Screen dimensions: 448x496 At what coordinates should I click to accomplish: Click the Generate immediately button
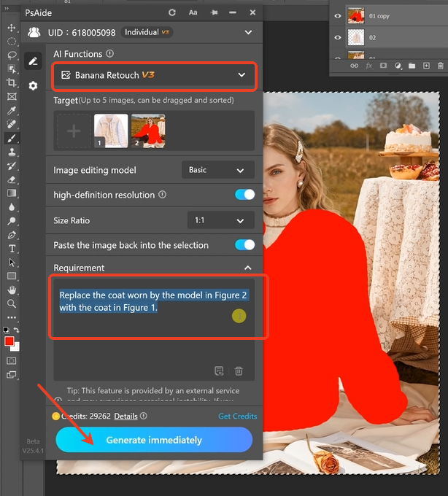click(154, 440)
